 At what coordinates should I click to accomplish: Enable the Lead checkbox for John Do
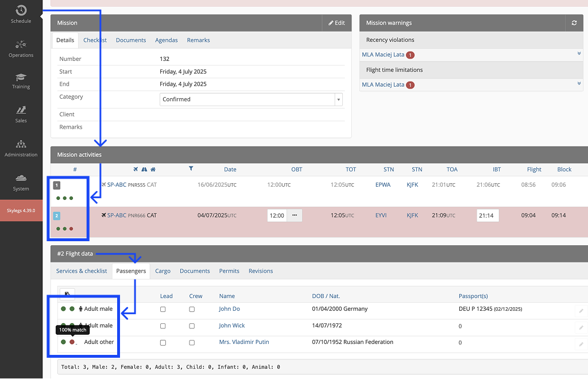click(x=163, y=308)
